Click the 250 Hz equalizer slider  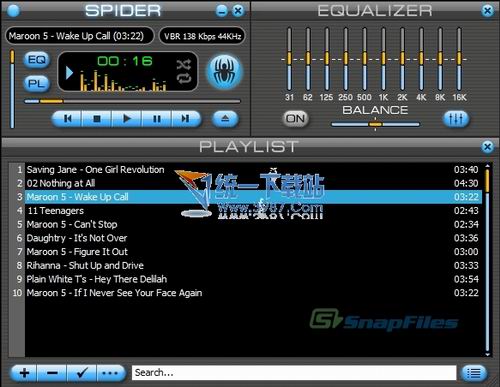pyautogui.click(x=346, y=59)
